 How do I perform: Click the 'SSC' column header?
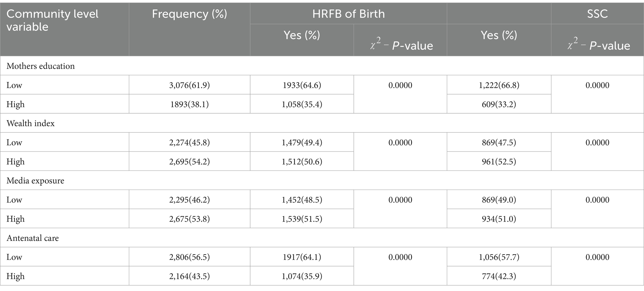[597, 14]
